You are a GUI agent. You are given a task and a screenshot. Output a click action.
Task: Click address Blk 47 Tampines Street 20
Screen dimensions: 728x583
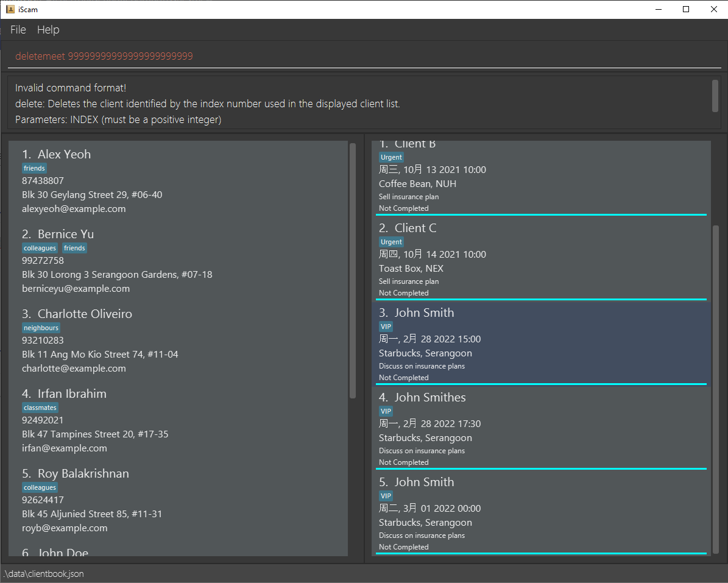coord(95,434)
